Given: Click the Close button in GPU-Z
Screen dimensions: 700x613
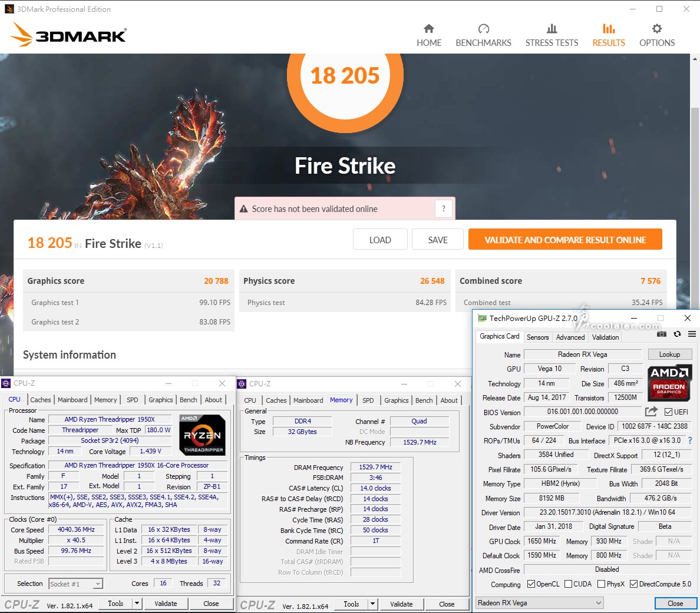Looking at the screenshot, I should coord(675,603).
